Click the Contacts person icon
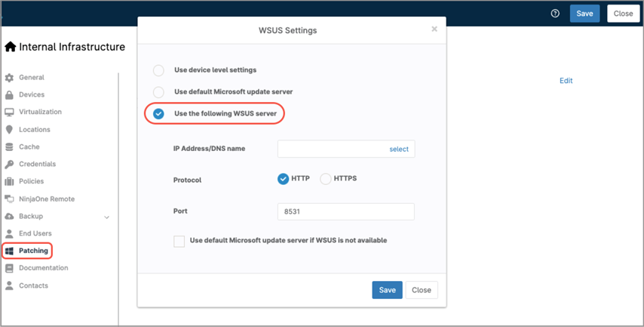644x327 pixels. 9,286
